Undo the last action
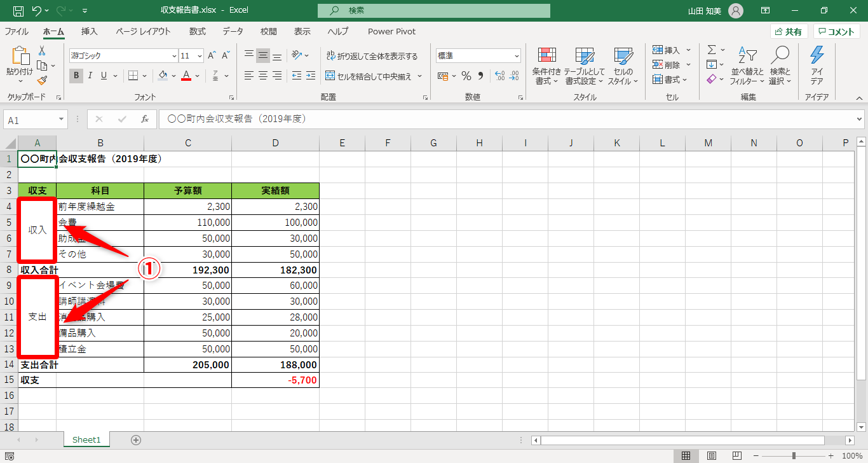868x463 pixels. [x=36, y=11]
